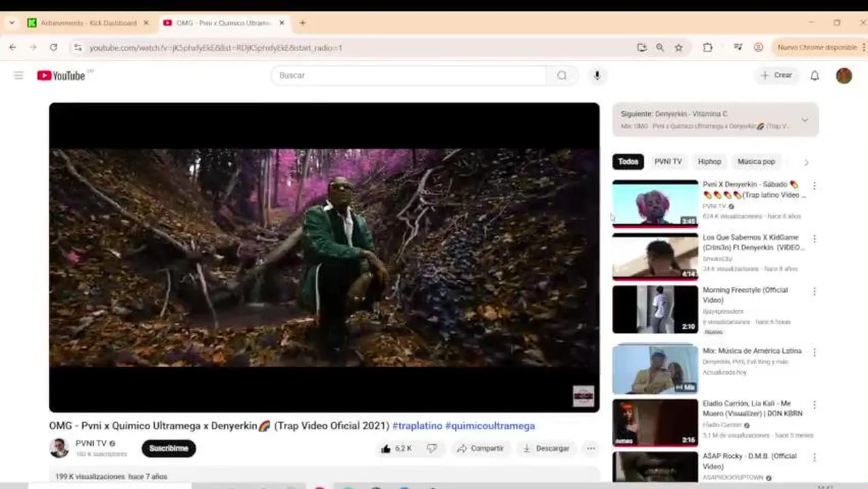Select the PVNI TV filter chip
This screenshot has width=868, height=489.
coord(668,162)
